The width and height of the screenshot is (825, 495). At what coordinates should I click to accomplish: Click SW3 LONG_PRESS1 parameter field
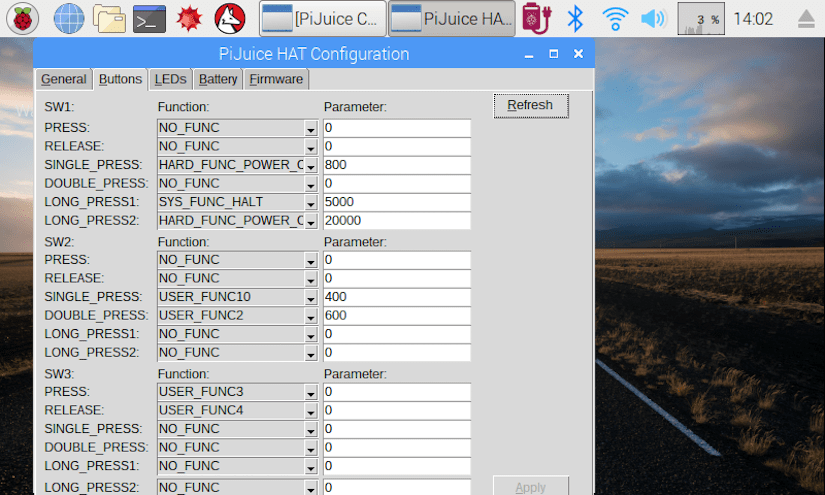pyautogui.click(x=397, y=466)
